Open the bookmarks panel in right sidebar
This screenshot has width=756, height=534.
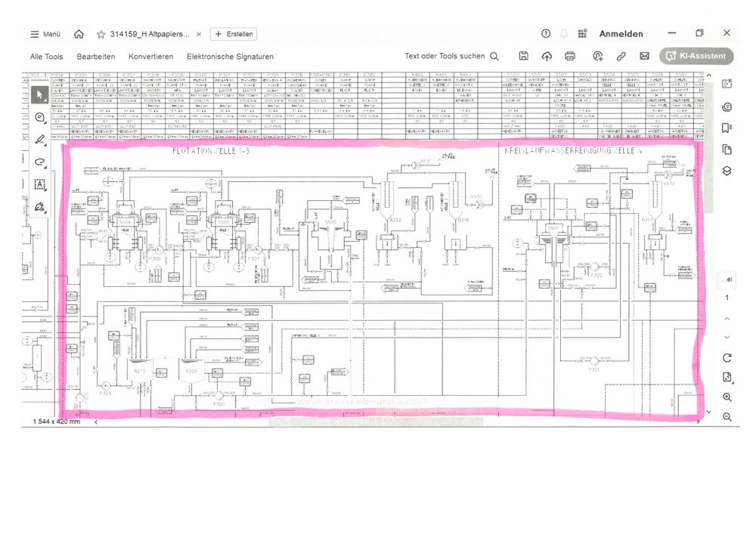[727, 128]
